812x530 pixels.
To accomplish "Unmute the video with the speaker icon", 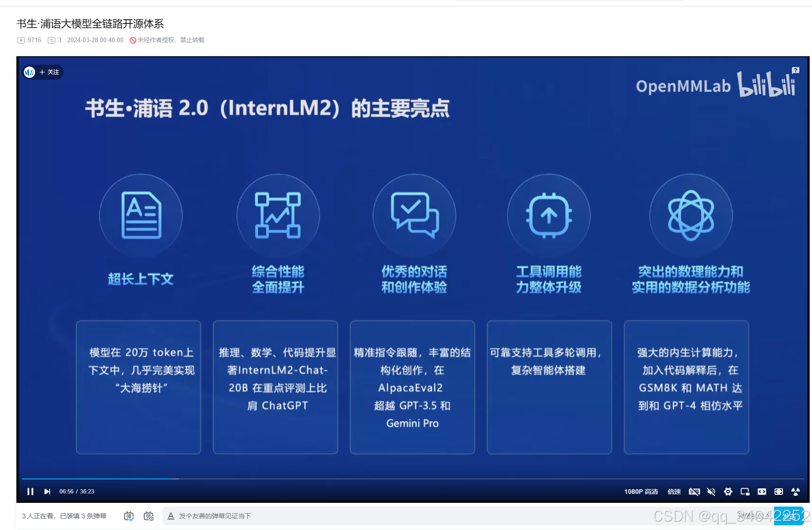I will pos(711,492).
